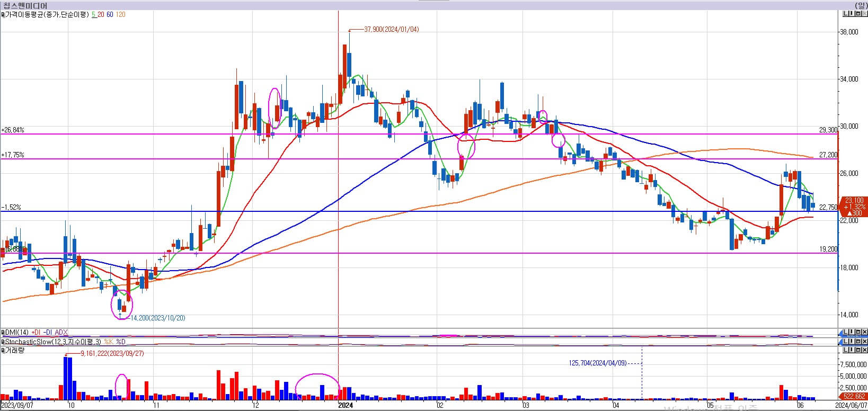Click the 거래량 volume panel title
Viewport: 868px width, 411px height.
click(14, 350)
